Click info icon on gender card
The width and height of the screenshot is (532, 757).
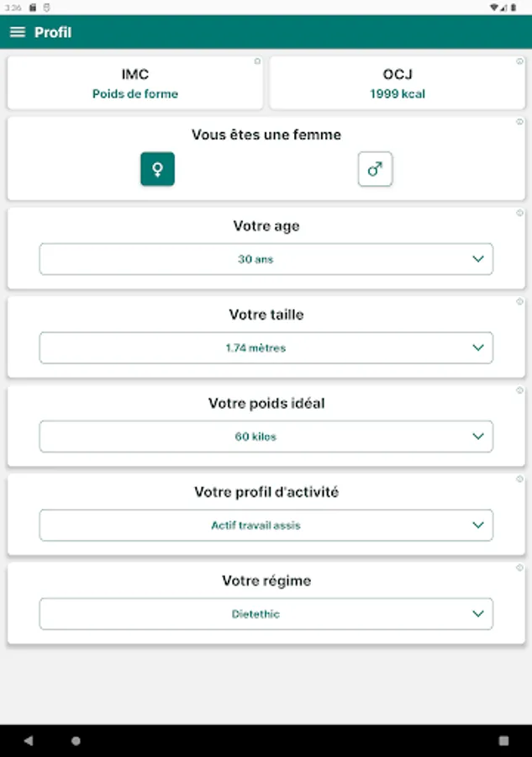click(519, 122)
